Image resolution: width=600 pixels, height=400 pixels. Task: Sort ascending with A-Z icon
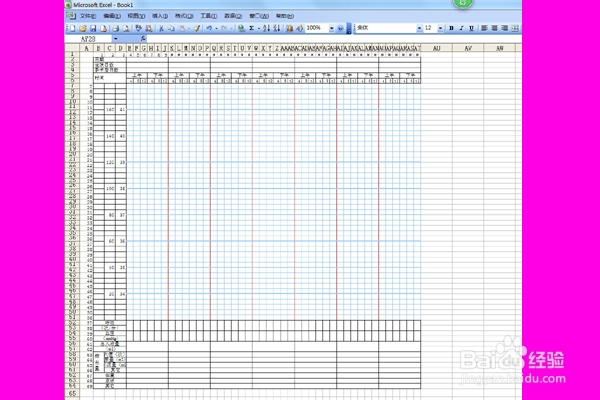(x=267, y=28)
